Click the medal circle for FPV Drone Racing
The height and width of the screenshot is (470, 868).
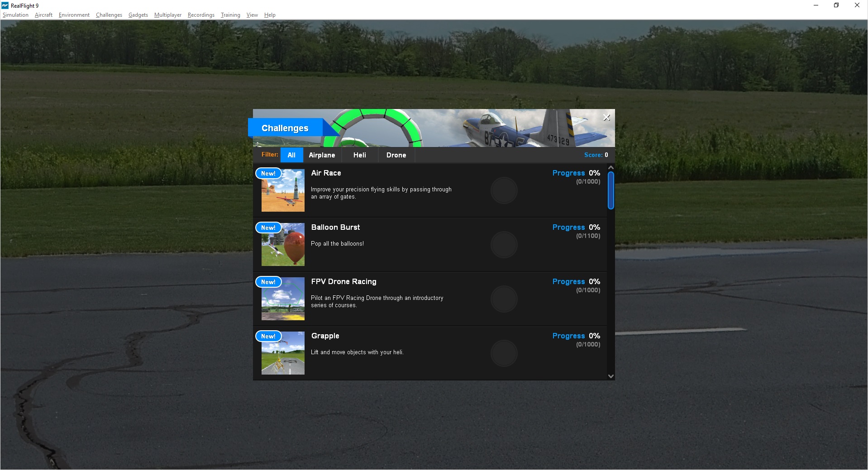504,299
